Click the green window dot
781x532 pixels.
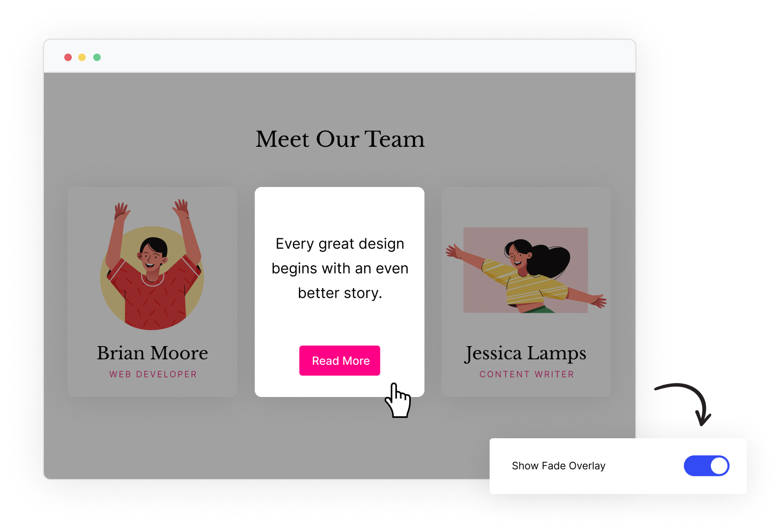tap(97, 57)
